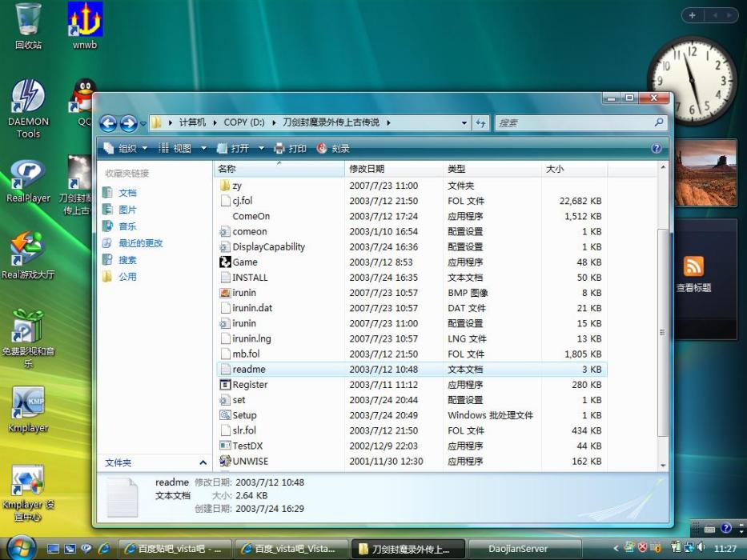Click in the 搜索 search field
This screenshot has width=747, height=560.
(573, 123)
